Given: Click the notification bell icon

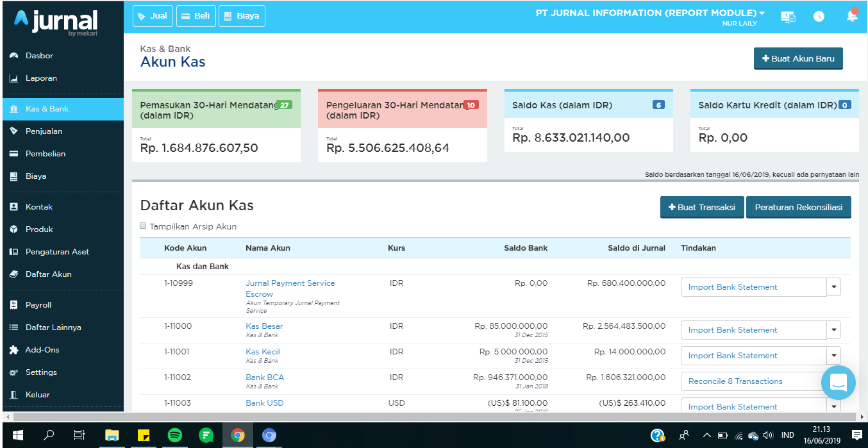Looking at the screenshot, I should pos(852,17).
